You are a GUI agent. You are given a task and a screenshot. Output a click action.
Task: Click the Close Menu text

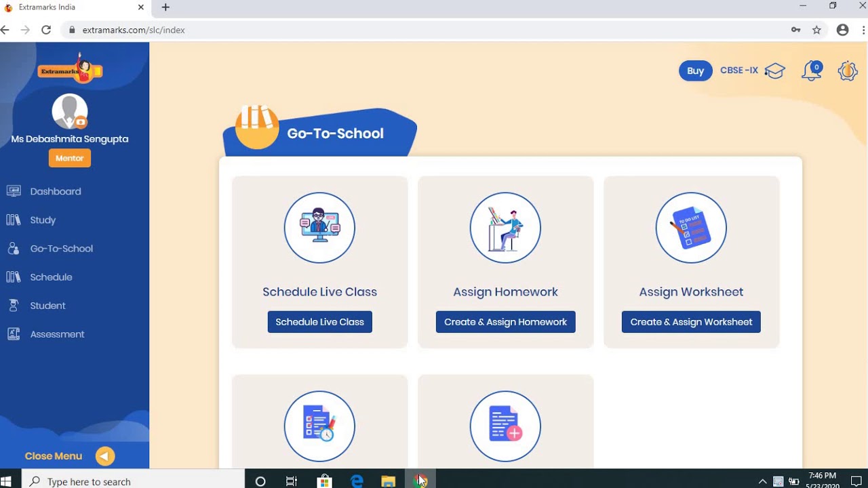[54, 456]
